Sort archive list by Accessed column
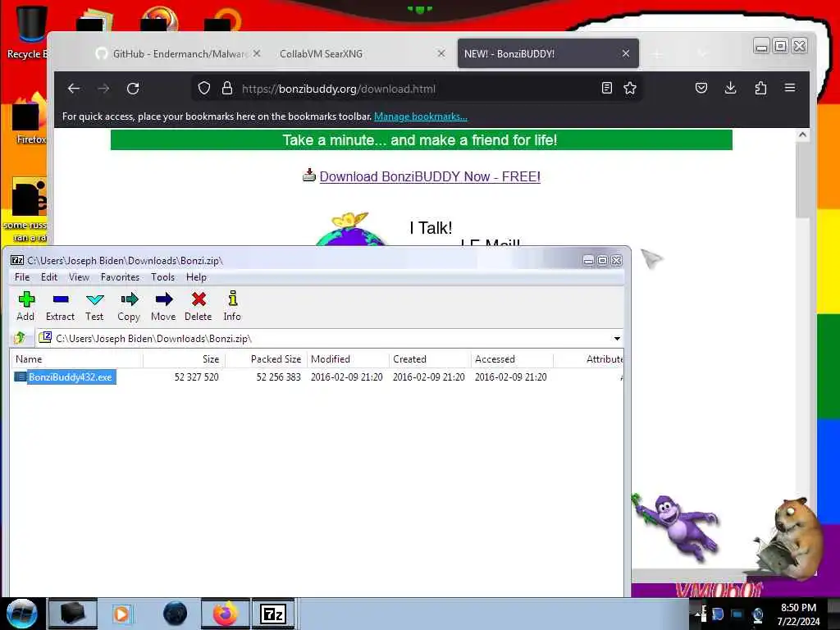 [512, 359]
